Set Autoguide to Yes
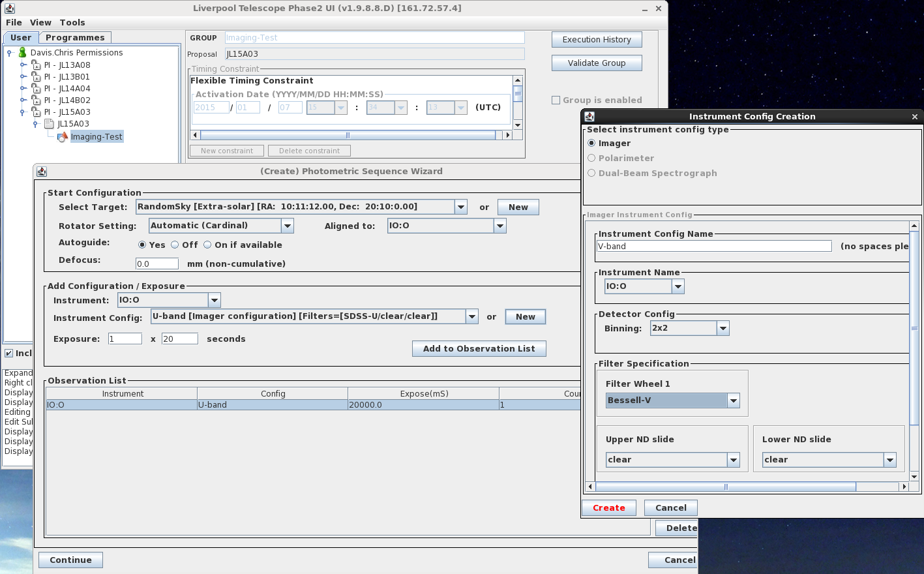 142,245
